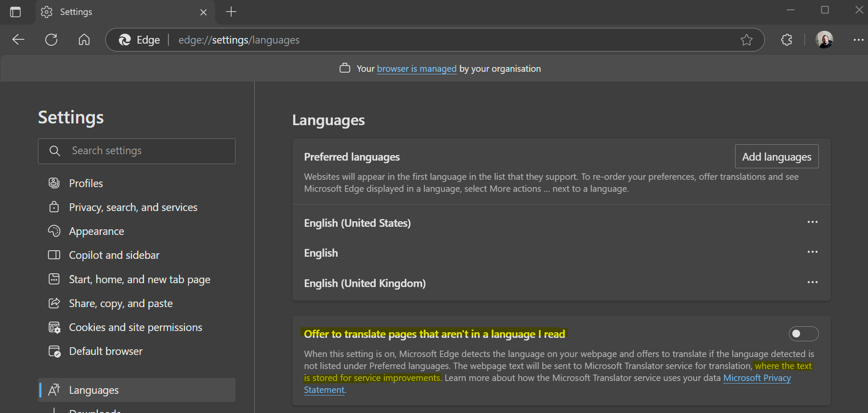Open the Extensions puzzle icon
The width and height of the screenshot is (868, 413).
pyautogui.click(x=786, y=40)
